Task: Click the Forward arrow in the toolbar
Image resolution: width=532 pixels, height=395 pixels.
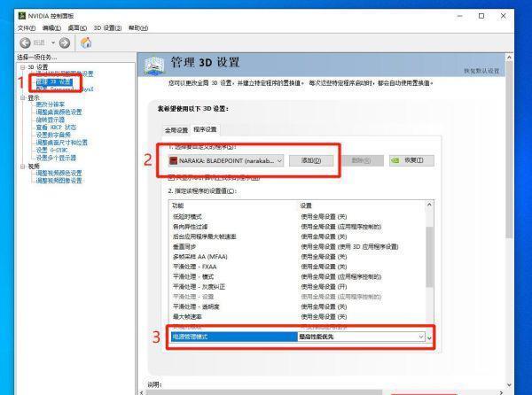Action: point(65,43)
